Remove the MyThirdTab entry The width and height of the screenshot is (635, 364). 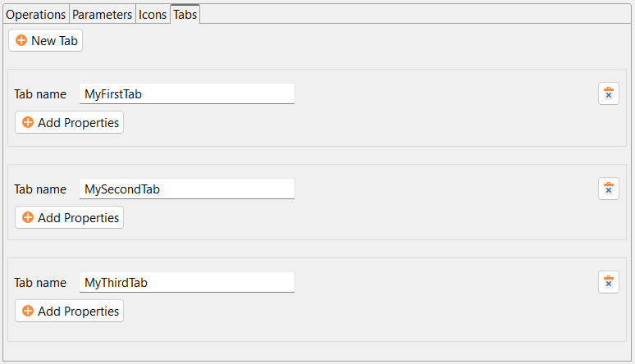(609, 283)
